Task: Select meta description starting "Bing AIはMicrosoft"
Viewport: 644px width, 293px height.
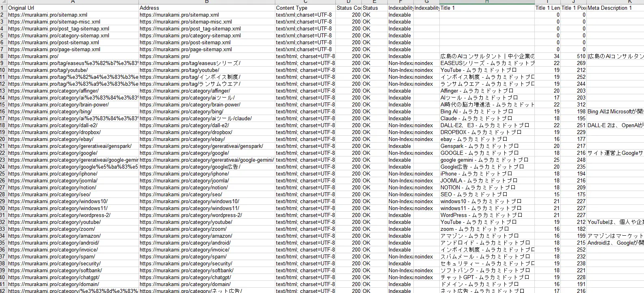Action: coord(615,111)
